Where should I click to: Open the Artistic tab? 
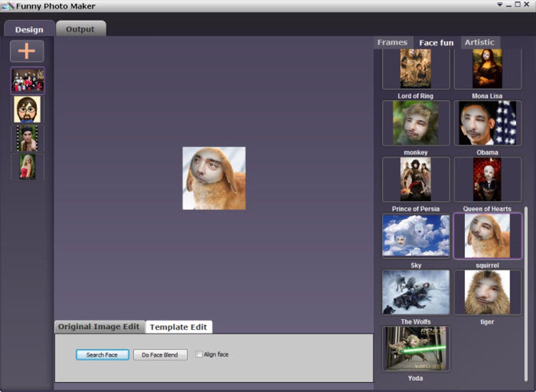click(480, 43)
